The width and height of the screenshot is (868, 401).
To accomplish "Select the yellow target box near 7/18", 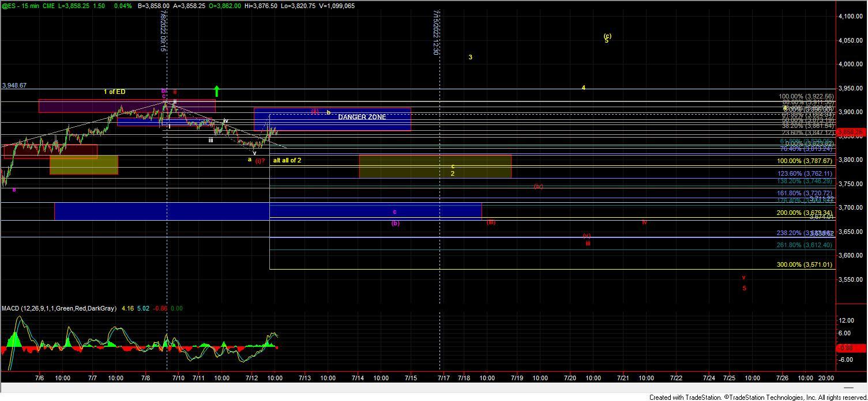I will [x=435, y=166].
